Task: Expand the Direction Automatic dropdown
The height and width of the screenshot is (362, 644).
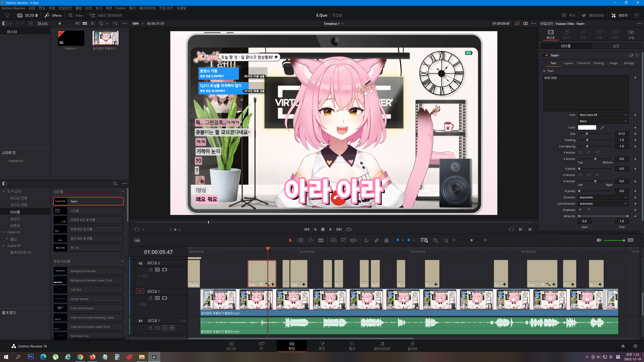Action: pos(603,197)
